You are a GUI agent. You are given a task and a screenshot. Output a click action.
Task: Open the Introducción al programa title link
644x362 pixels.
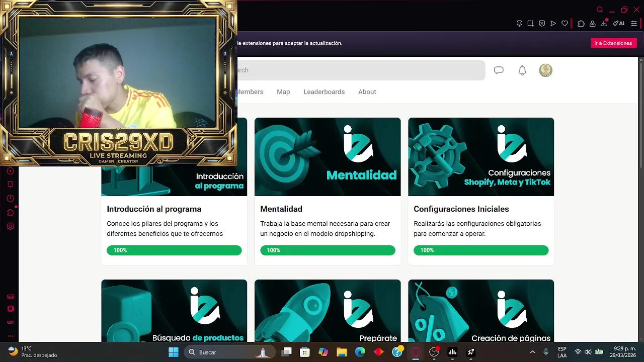[154, 209]
